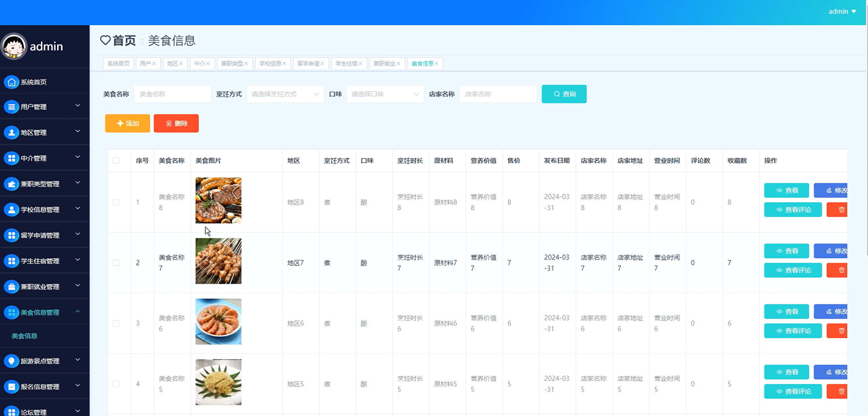The width and height of the screenshot is (868, 416).
Task: Expand the 旅游景点管理 menu chevron
Action: point(78,360)
